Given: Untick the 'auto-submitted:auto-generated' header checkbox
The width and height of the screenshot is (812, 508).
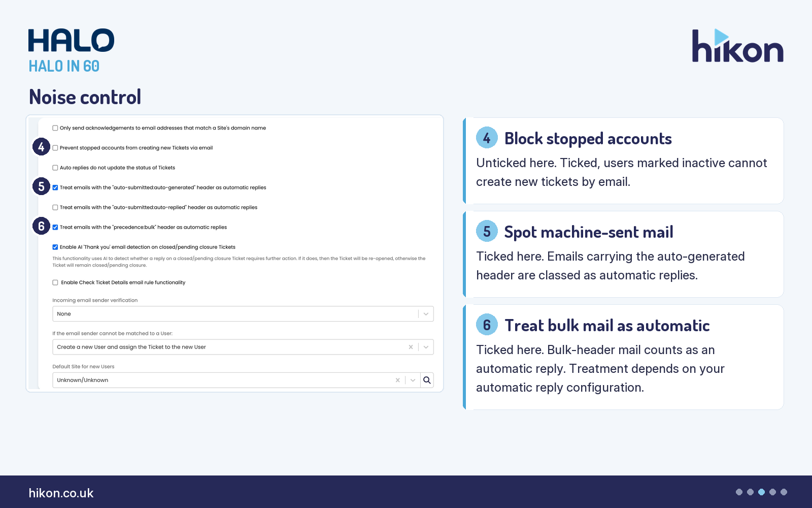Looking at the screenshot, I should tap(55, 187).
